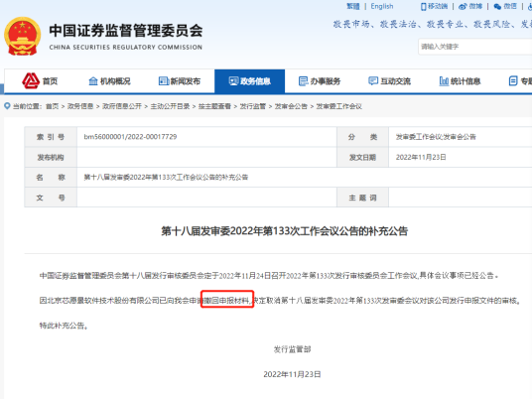This screenshot has width=532, height=399.
Task: Click the 分类 label cell
Action: tap(362, 137)
